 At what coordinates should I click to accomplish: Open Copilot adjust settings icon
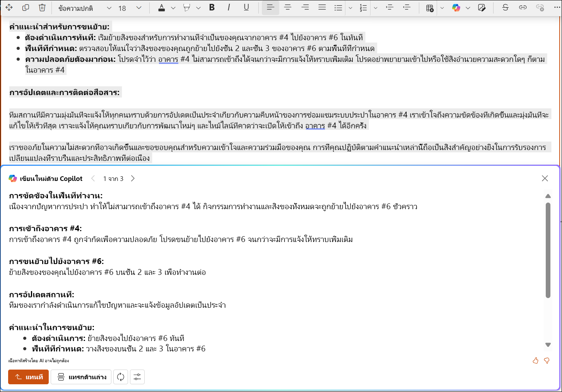137,377
